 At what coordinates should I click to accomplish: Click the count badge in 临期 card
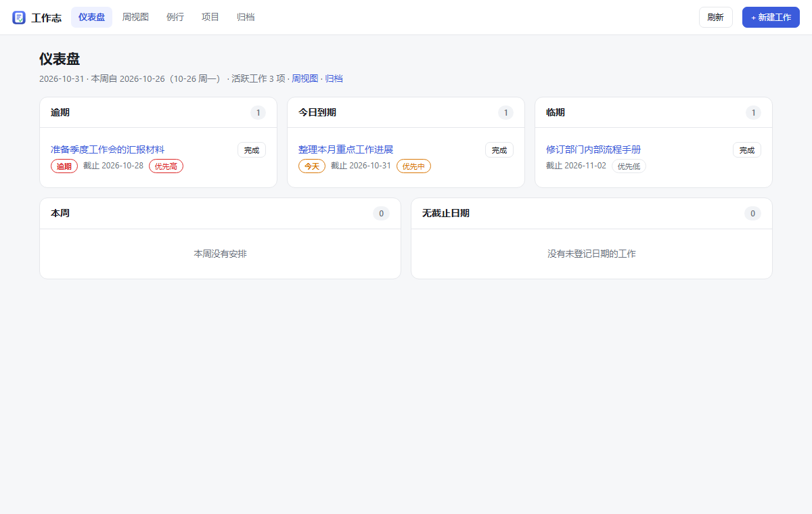coord(753,113)
